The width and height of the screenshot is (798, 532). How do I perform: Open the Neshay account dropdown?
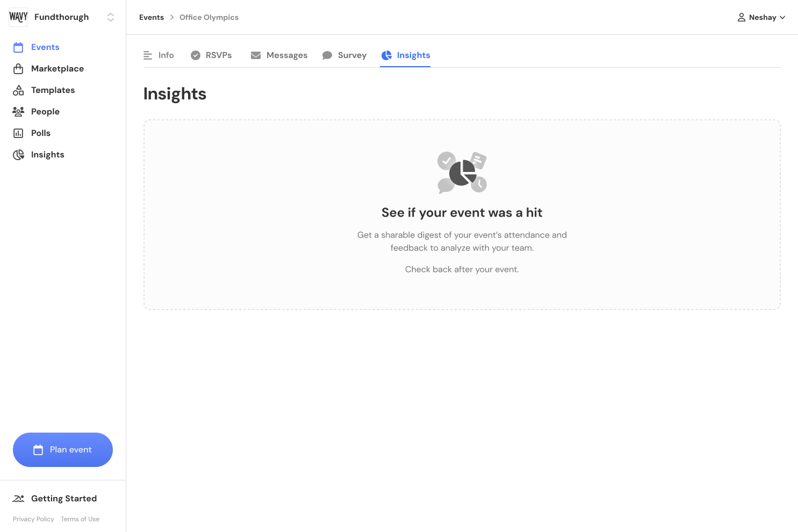[x=761, y=17]
